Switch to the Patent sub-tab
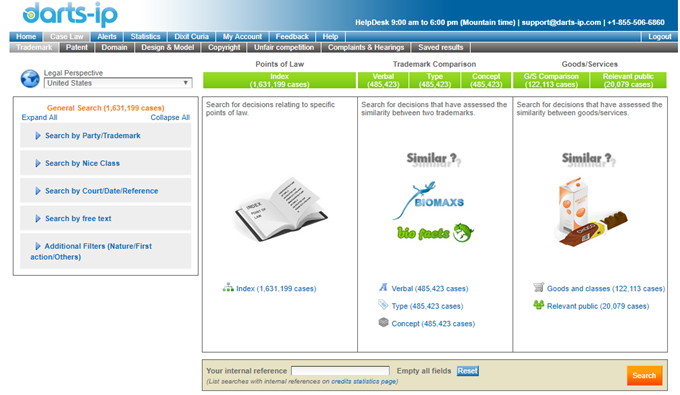Viewport: 680px width, 395px height. (x=77, y=47)
